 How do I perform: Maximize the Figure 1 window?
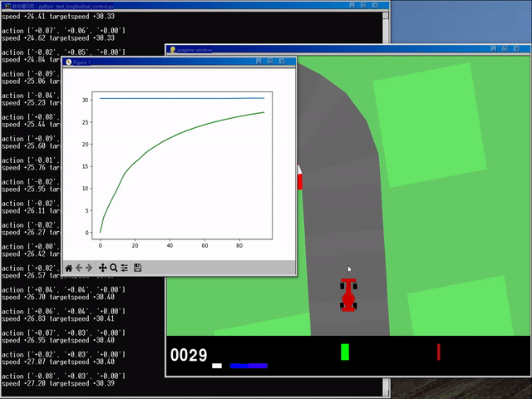point(270,62)
